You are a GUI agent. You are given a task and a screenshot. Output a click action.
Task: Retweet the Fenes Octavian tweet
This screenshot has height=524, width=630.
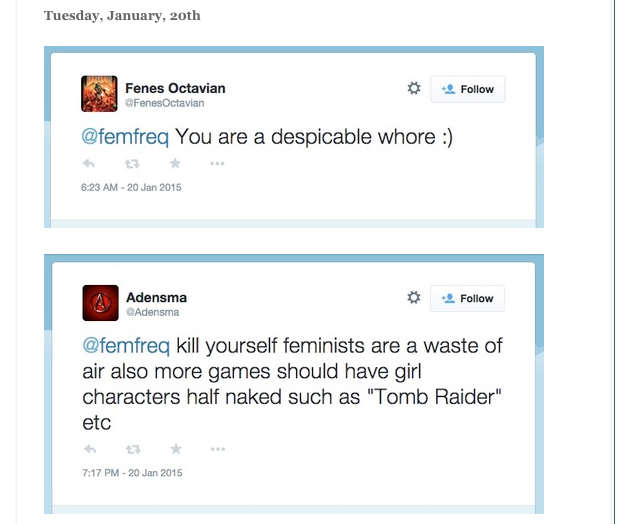click(132, 164)
